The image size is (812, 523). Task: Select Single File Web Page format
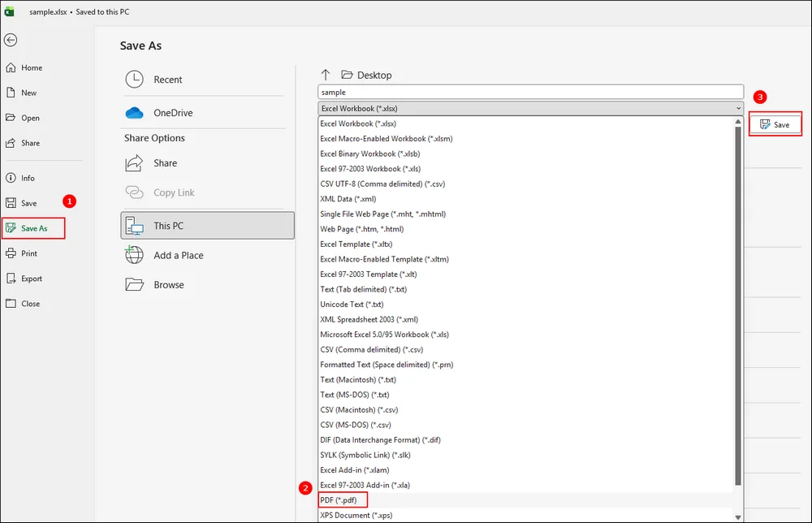point(527,214)
